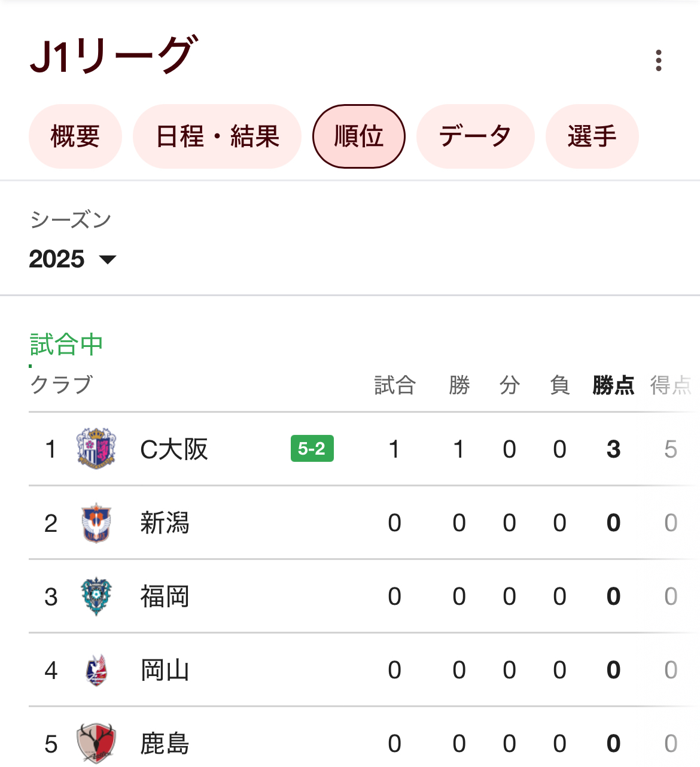The height and width of the screenshot is (767, 700).
Task: Click the Avispa Fukuoka club crest
Action: (x=96, y=596)
